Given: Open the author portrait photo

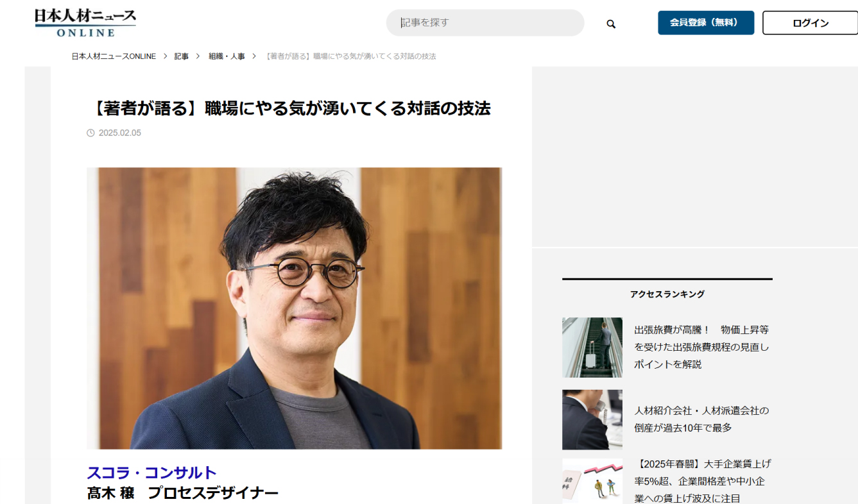Looking at the screenshot, I should point(295,308).
